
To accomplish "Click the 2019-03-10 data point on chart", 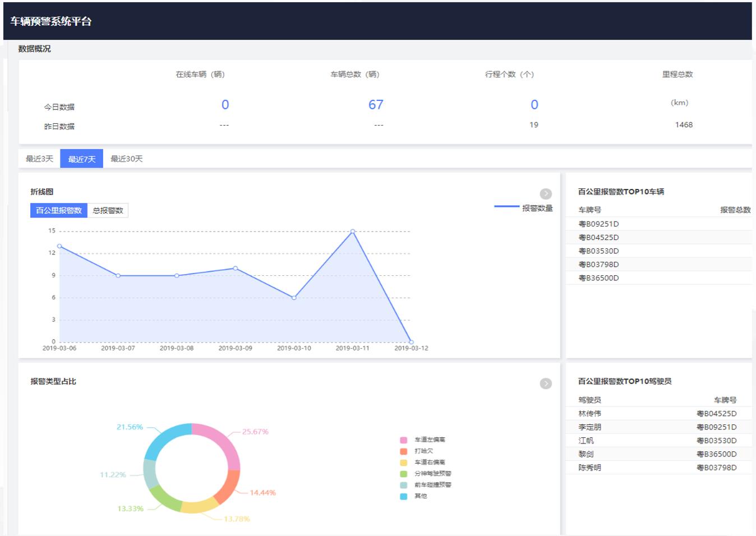I will 294,298.
